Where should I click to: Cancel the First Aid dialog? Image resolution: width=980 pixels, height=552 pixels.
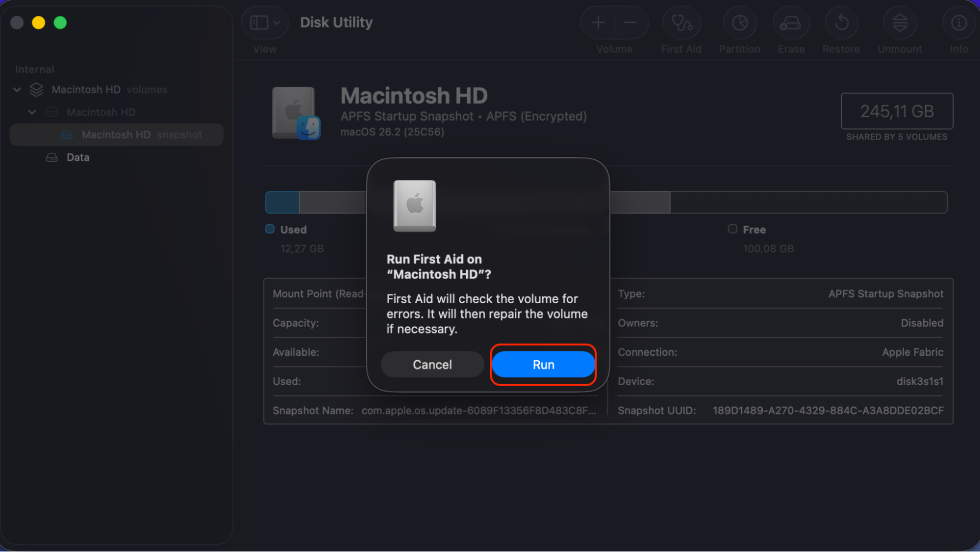click(432, 364)
